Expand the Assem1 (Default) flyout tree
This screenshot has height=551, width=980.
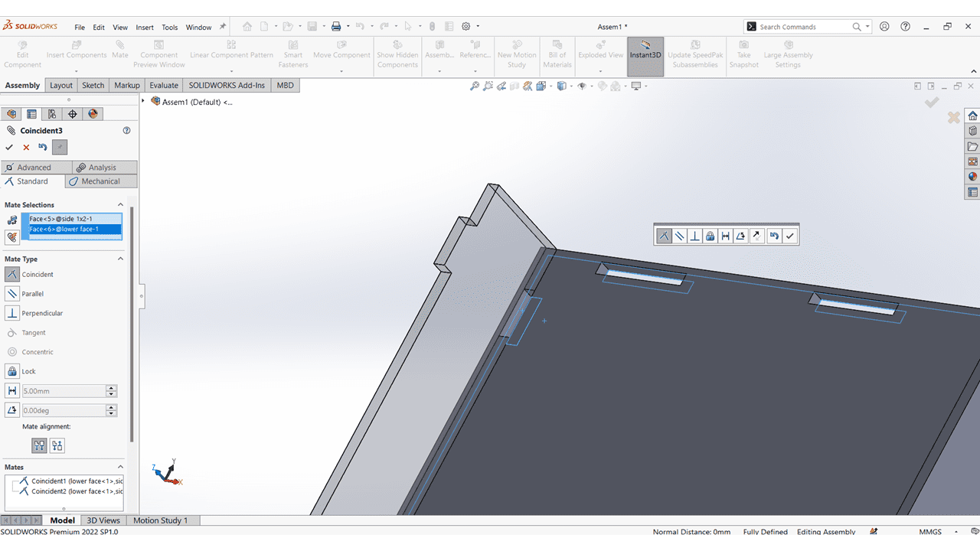(x=143, y=101)
